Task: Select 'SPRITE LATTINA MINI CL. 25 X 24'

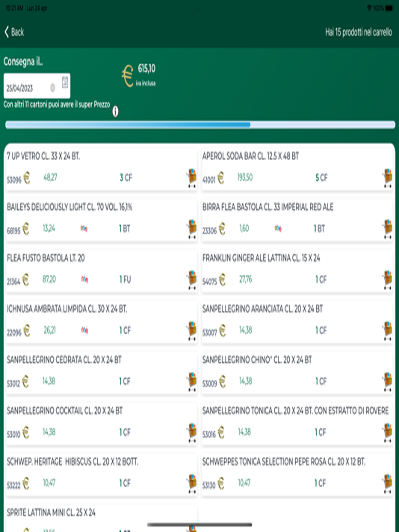Action: [x=51, y=513]
